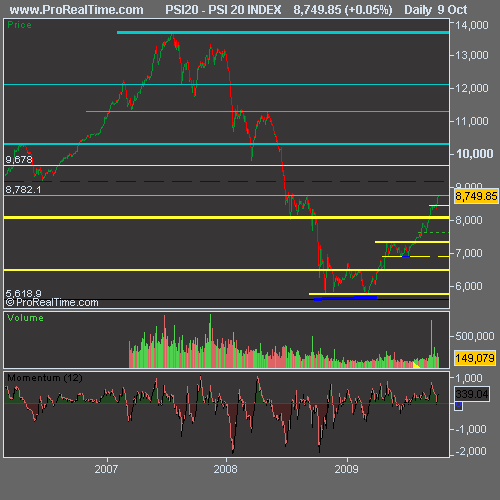This screenshot has height=500, width=500.
Task: Click the 5,618.9 support level label
Action: coord(23,293)
